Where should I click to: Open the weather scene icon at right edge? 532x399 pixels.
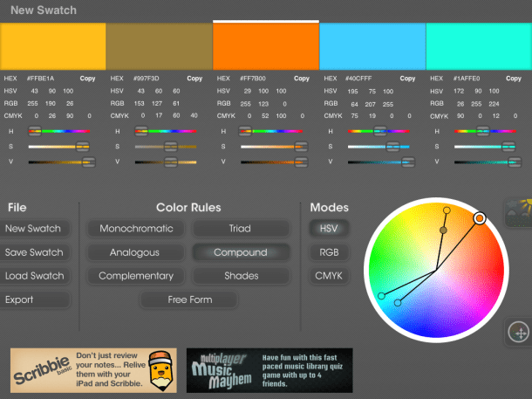tap(518, 213)
